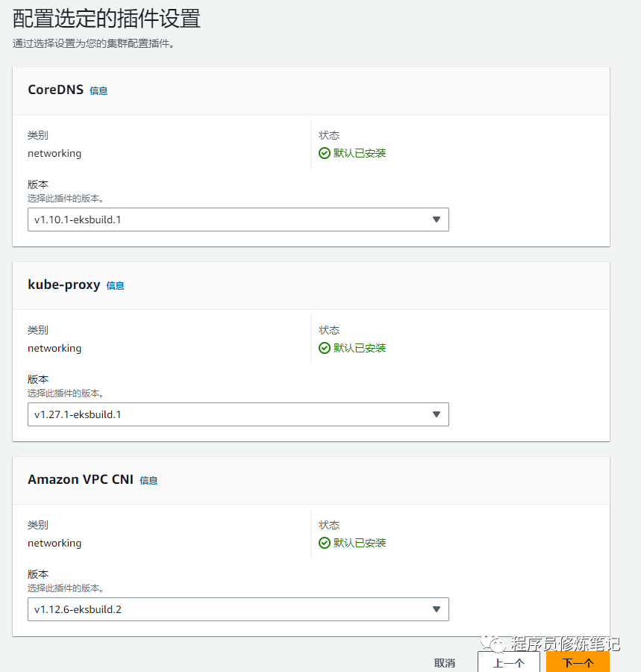Go back with the 上一个 button

[x=509, y=662]
